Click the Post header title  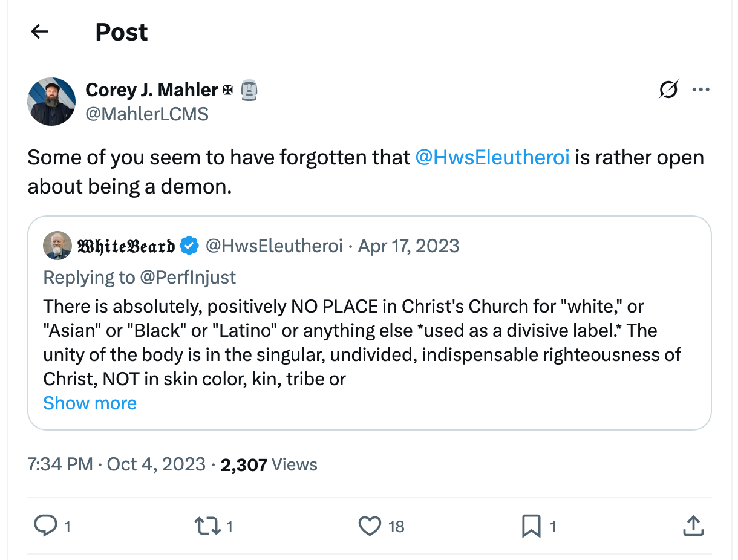pyautogui.click(x=121, y=31)
